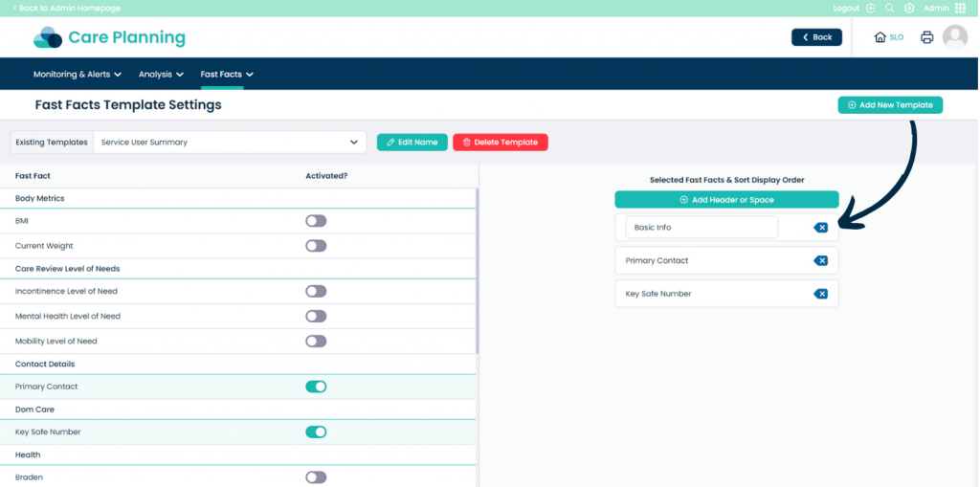
Task: Disable the Primary Contact toggle
Action: click(316, 387)
